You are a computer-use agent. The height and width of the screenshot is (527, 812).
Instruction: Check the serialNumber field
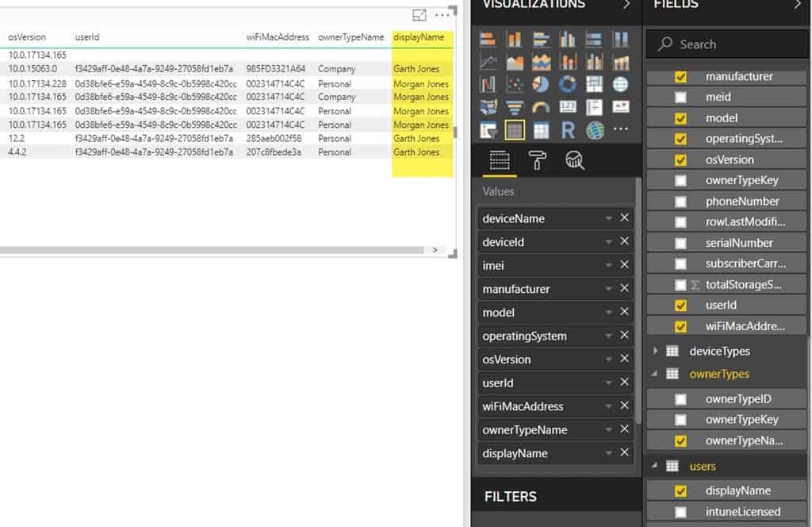pyautogui.click(x=680, y=243)
